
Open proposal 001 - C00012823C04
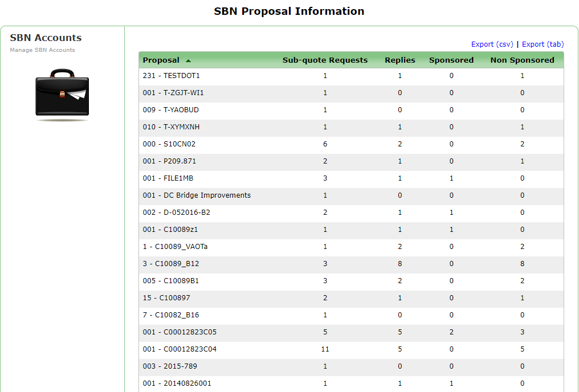coord(180,349)
